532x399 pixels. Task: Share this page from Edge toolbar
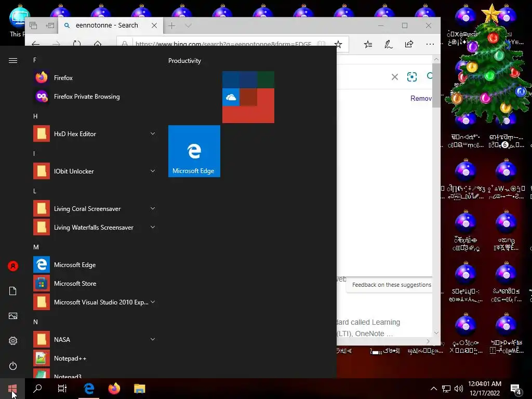(x=409, y=44)
